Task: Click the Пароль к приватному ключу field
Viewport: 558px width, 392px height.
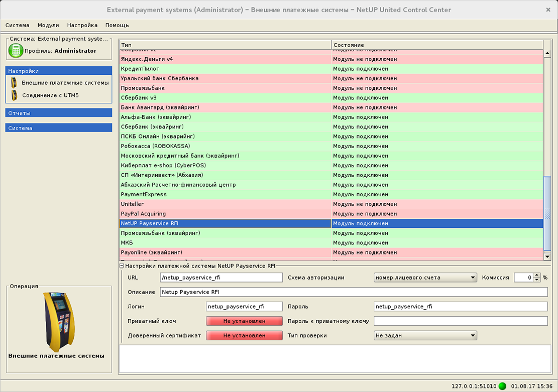Action: [x=461, y=321]
